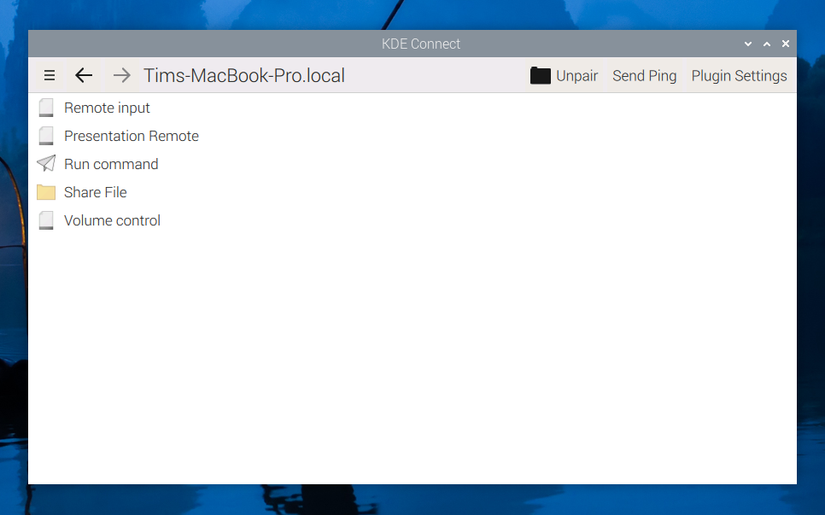This screenshot has width=825, height=515.
Task: Open the hamburger menu drawer
Action: [x=49, y=76]
